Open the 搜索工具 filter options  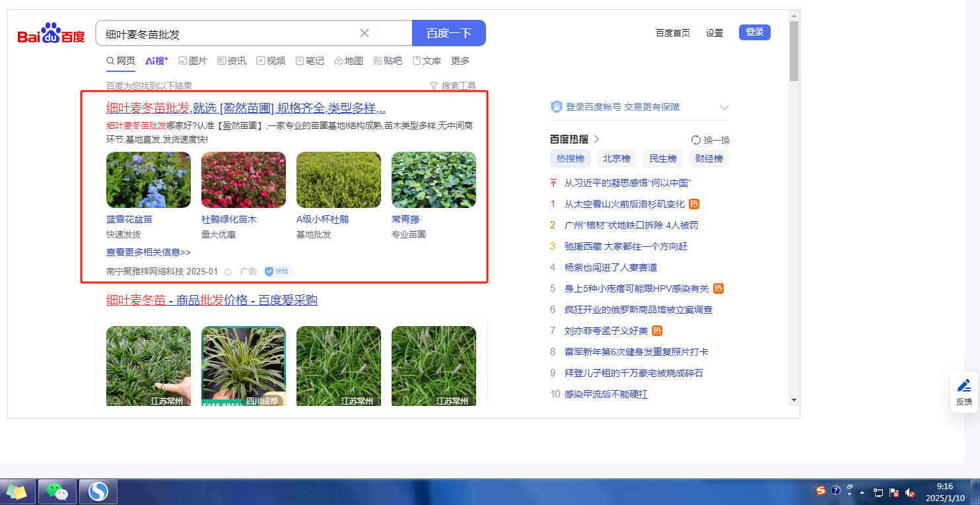(453, 86)
